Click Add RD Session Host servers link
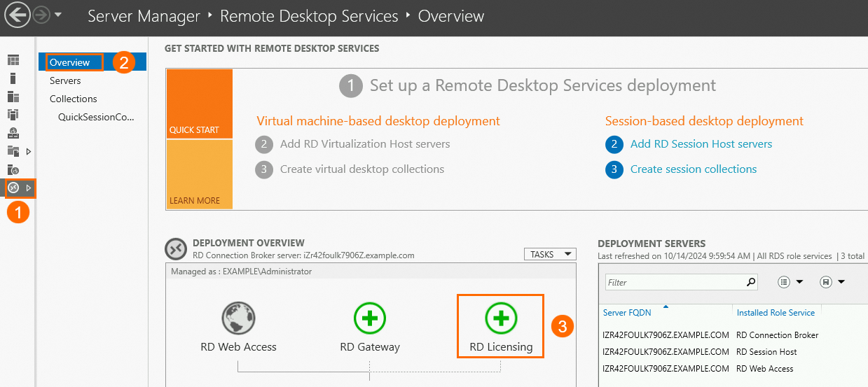The height and width of the screenshot is (387, 868). pyautogui.click(x=701, y=143)
